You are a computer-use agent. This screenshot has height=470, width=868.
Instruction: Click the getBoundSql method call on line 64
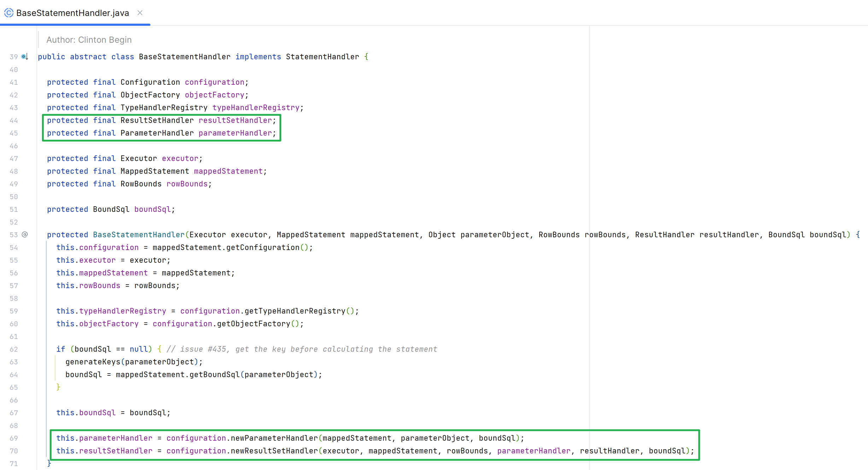tap(215, 375)
